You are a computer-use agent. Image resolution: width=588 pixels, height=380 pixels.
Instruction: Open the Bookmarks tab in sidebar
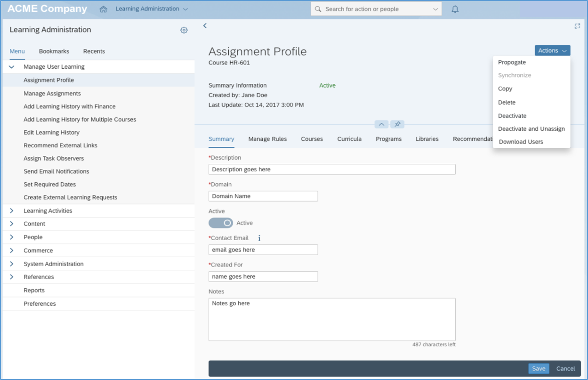(54, 51)
